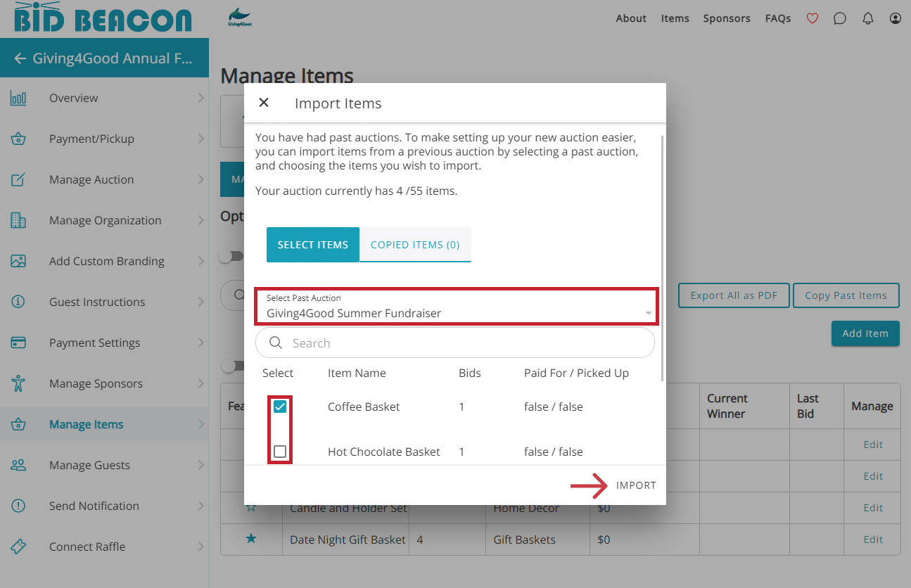Click the filled star for Date Night Gift Basket
The height and width of the screenshot is (588, 911).
[251, 539]
